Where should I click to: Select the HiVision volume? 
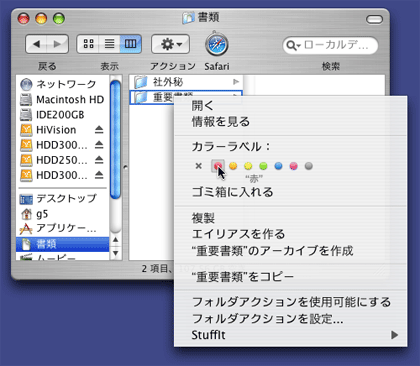click(x=56, y=130)
